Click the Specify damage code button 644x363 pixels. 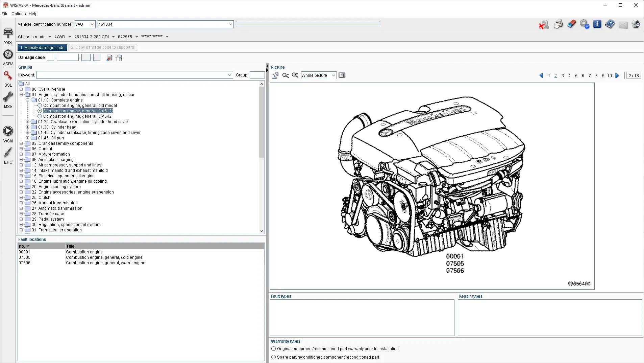pos(42,48)
